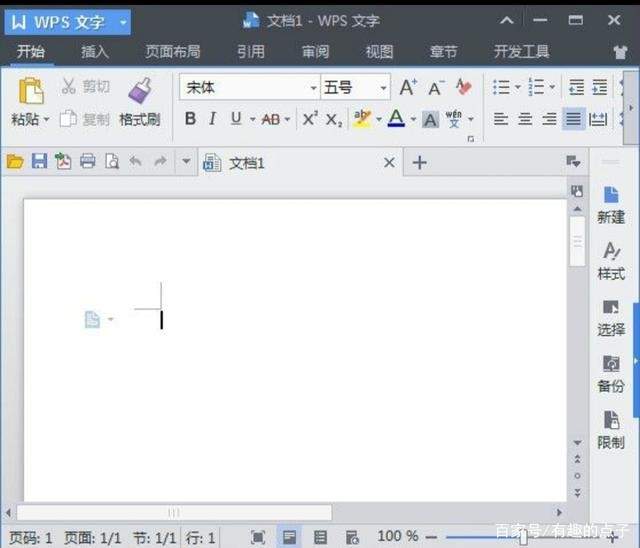
Task: Switch to 视图 (View) tab
Action: (x=379, y=52)
